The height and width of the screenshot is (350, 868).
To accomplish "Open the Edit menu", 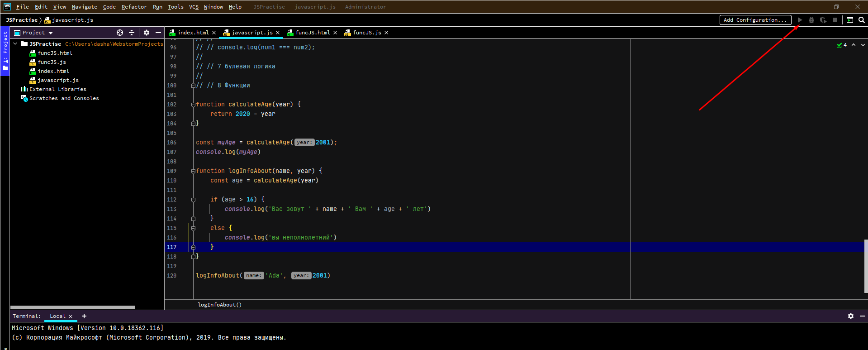I will coord(41,7).
